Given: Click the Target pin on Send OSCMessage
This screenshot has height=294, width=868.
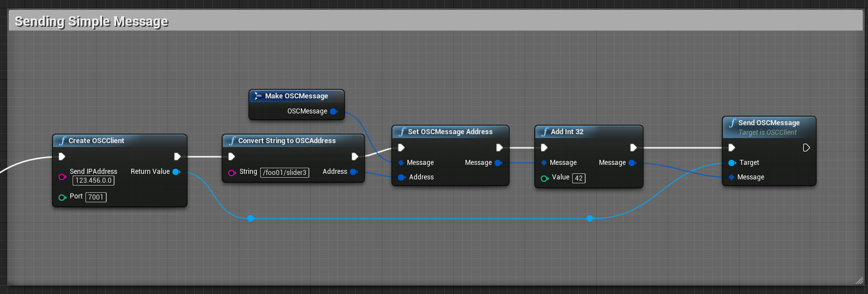Looking at the screenshot, I should point(732,163).
